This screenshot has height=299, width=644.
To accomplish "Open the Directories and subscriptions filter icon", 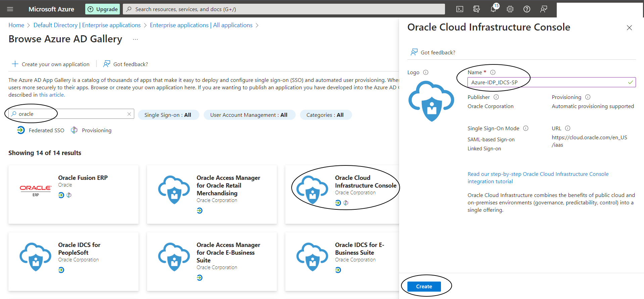I will (x=477, y=9).
